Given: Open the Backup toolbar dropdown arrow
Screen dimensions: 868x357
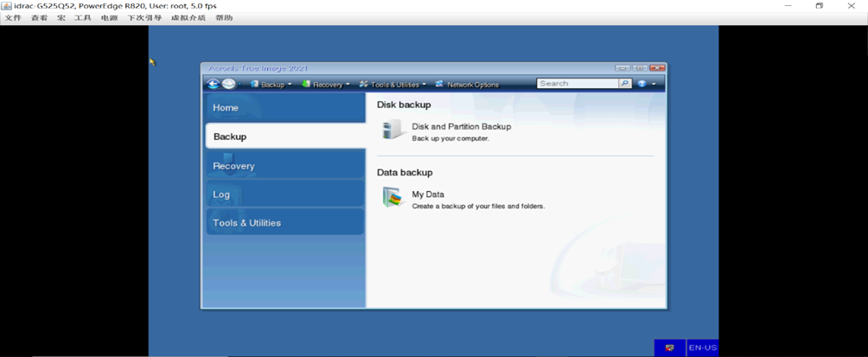Looking at the screenshot, I should (x=290, y=85).
